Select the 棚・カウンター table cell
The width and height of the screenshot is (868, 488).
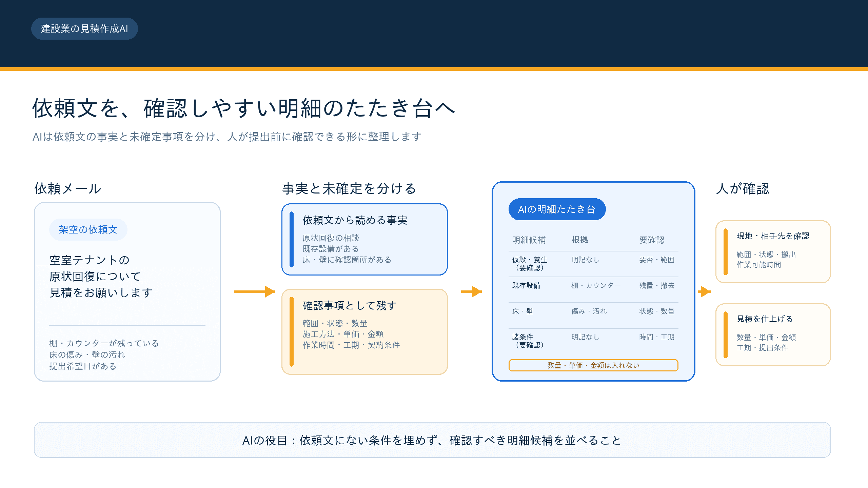click(596, 285)
